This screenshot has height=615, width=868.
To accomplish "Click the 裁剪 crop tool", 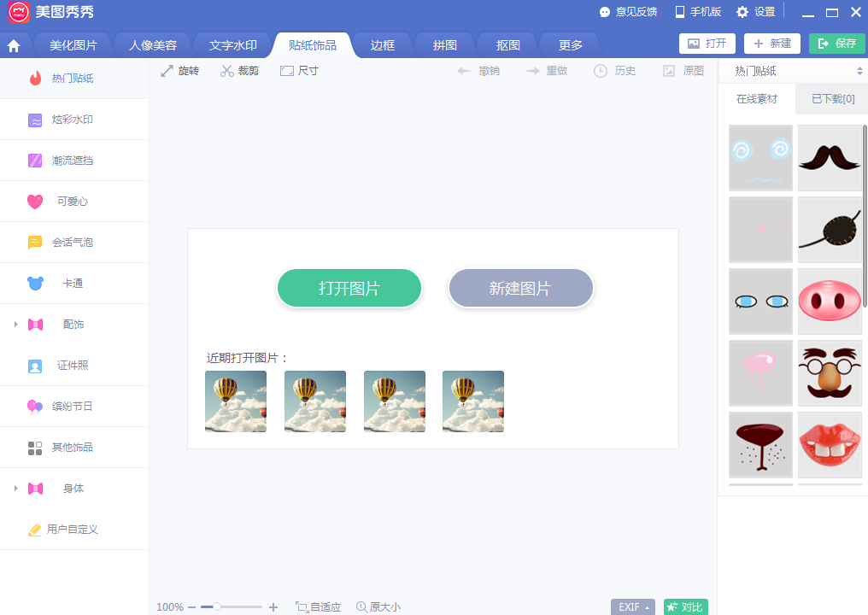I will 240,71.
